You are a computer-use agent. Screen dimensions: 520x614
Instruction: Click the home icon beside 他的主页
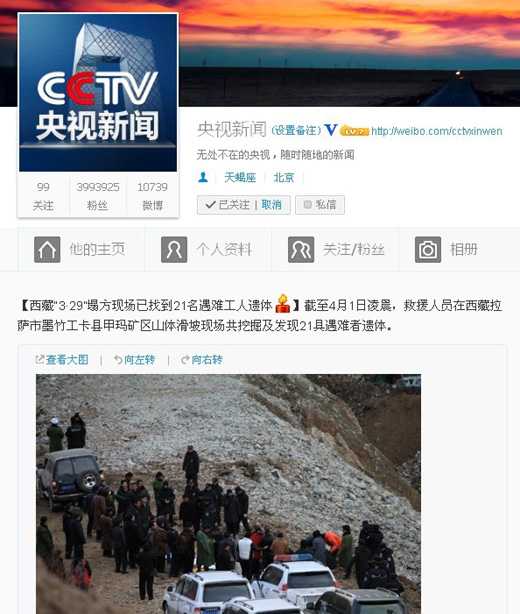[x=47, y=249]
